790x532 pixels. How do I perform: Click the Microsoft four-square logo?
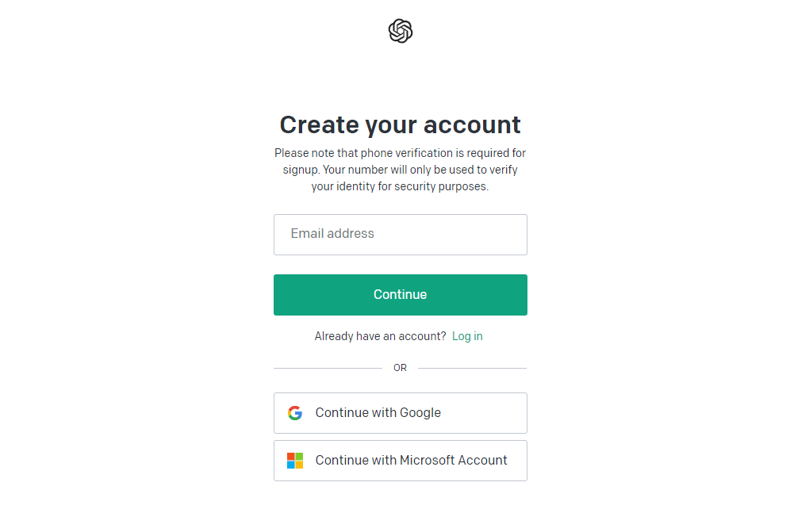[x=294, y=460]
